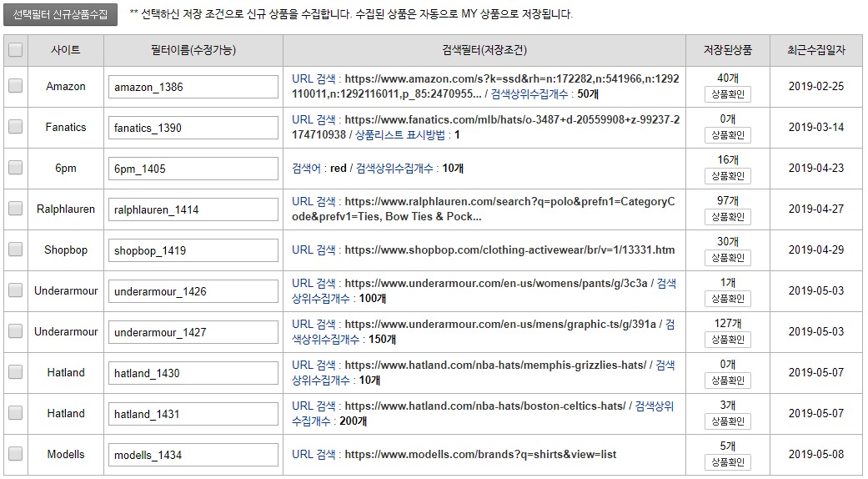Click the 97개 saved products count
868x479 pixels.
pyautogui.click(x=727, y=200)
